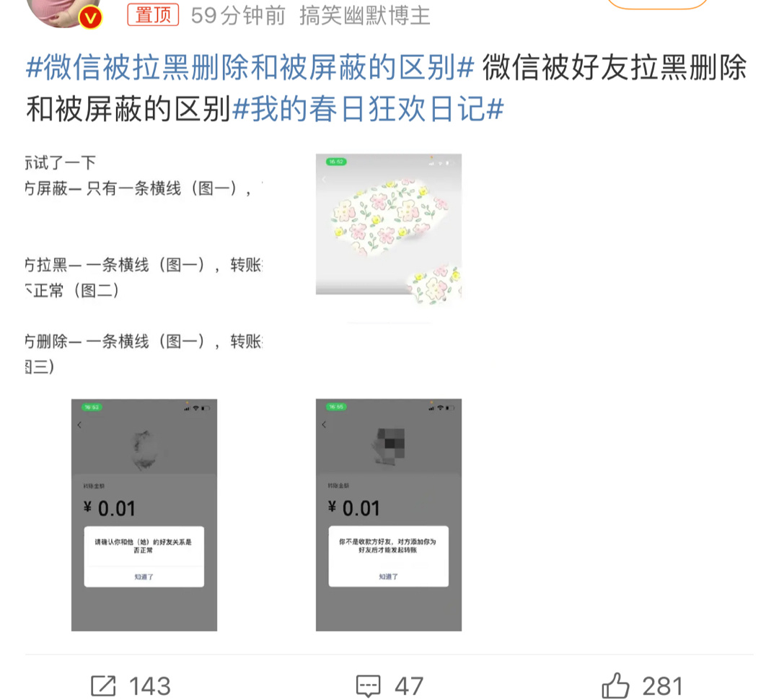The height and width of the screenshot is (700, 779).
Task: Tap 知道了 in the right dialog
Action: point(389,577)
